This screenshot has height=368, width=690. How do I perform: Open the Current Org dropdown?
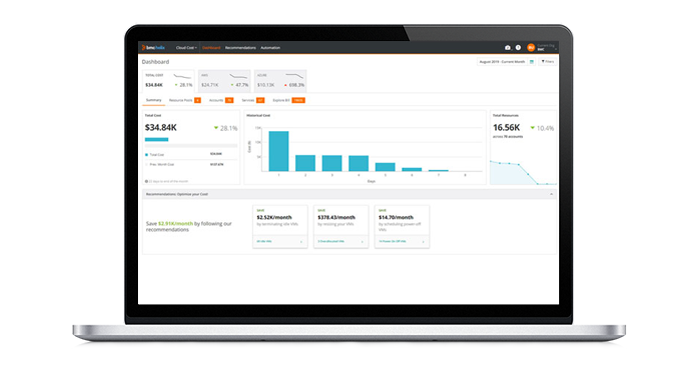point(546,48)
